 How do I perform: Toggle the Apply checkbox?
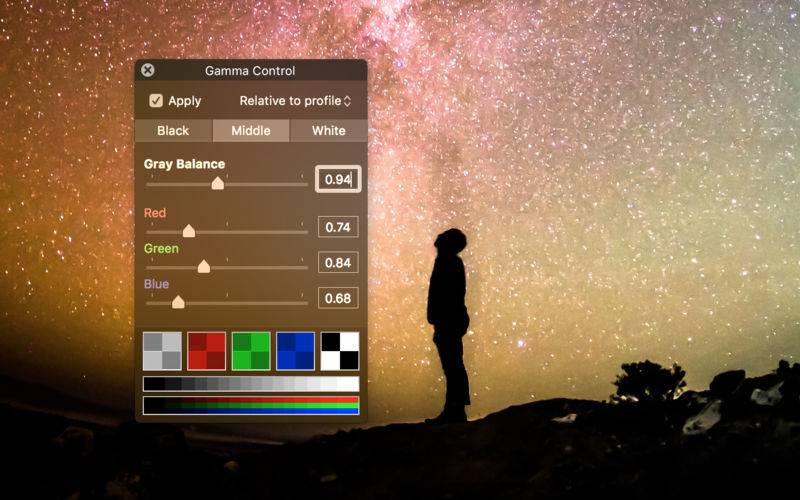pos(156,101)
